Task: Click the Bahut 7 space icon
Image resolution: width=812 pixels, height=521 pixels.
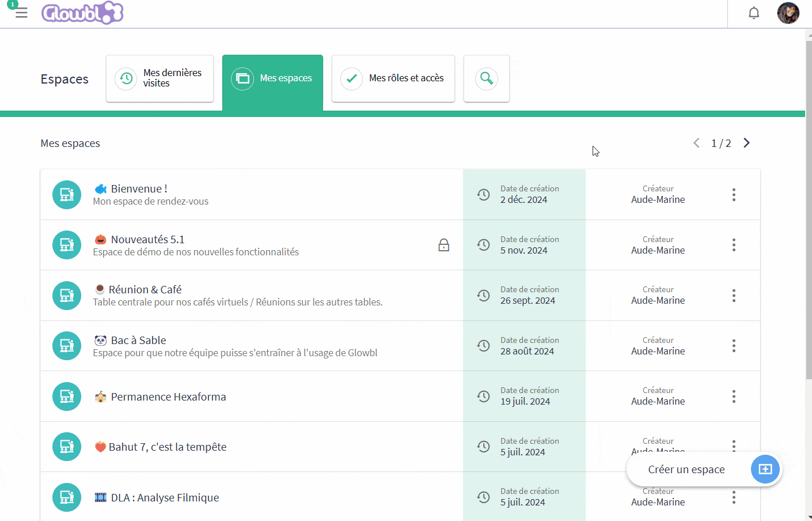Action: [x=67, y=447]
